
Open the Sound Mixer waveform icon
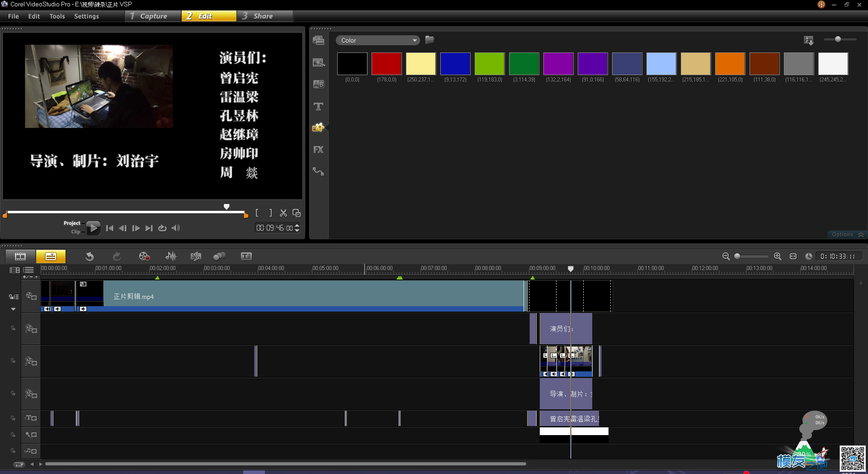(x=171, y=256)
